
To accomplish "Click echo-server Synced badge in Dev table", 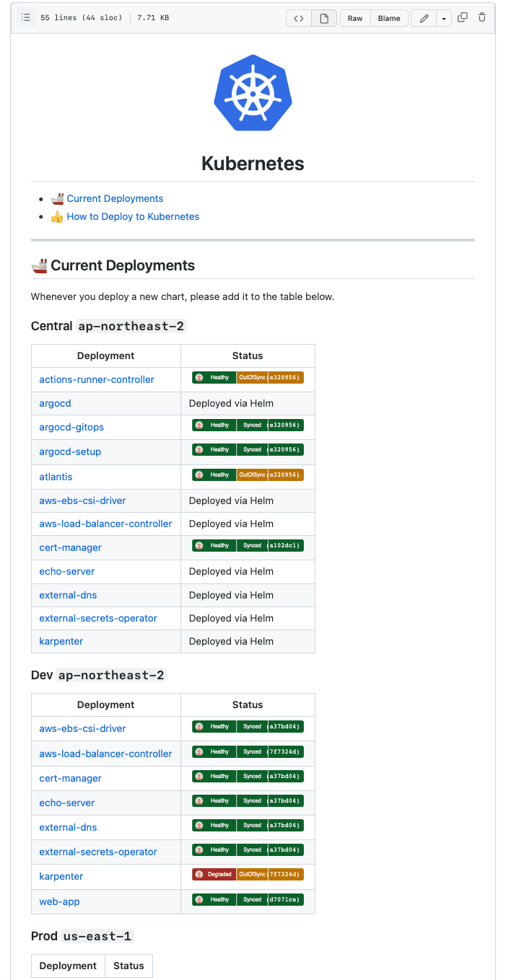I will tap(252, 800).
